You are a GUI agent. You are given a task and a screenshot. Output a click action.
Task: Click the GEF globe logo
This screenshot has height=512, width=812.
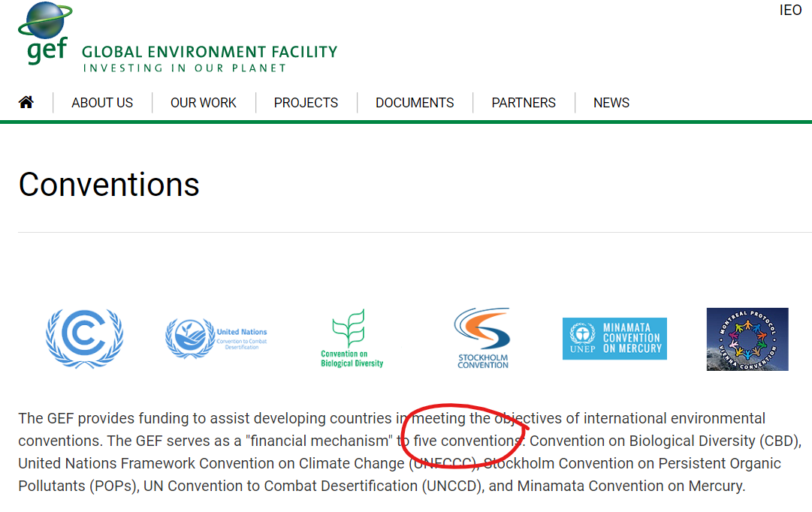pos(45,34)
